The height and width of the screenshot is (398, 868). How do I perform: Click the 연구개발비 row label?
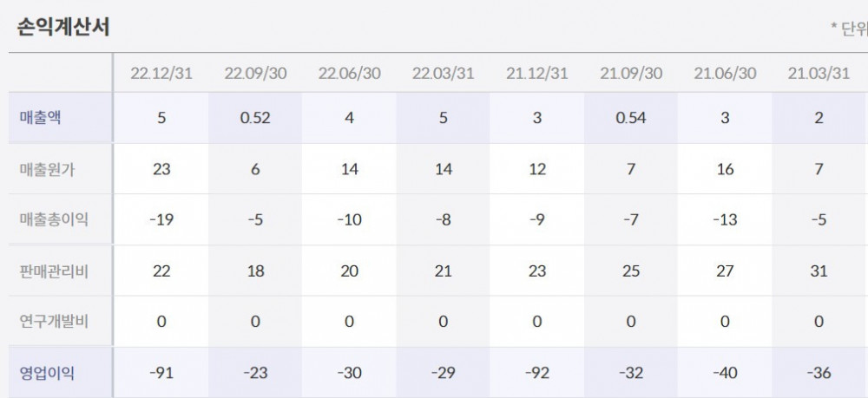[x=53, y=322]
